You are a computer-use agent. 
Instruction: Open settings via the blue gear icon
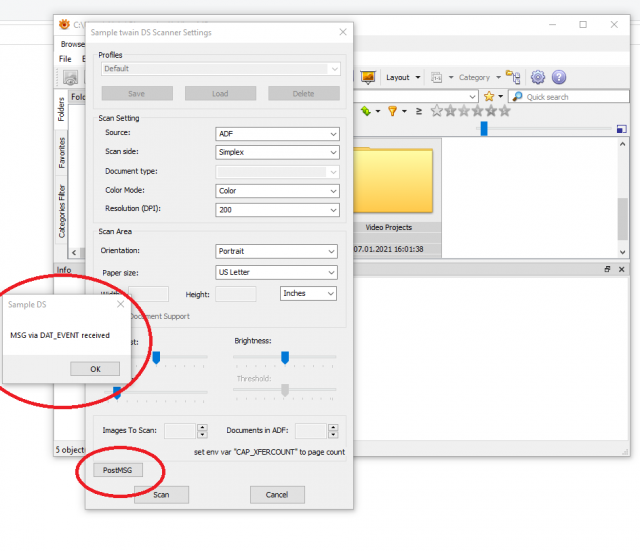538,77
